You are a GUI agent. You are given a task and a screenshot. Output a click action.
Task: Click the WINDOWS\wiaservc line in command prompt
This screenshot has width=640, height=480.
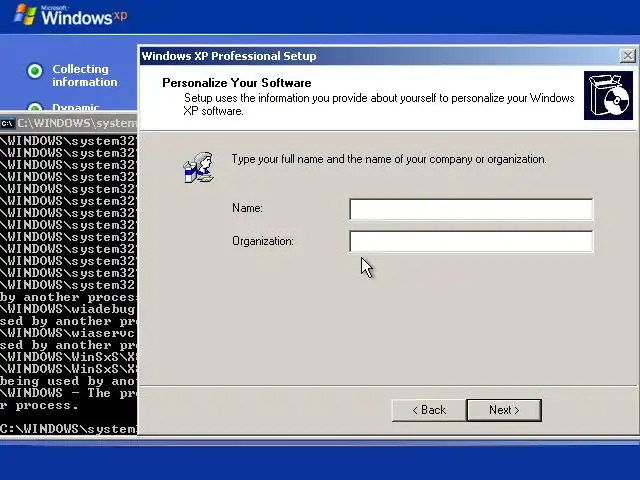pos(67,333)
